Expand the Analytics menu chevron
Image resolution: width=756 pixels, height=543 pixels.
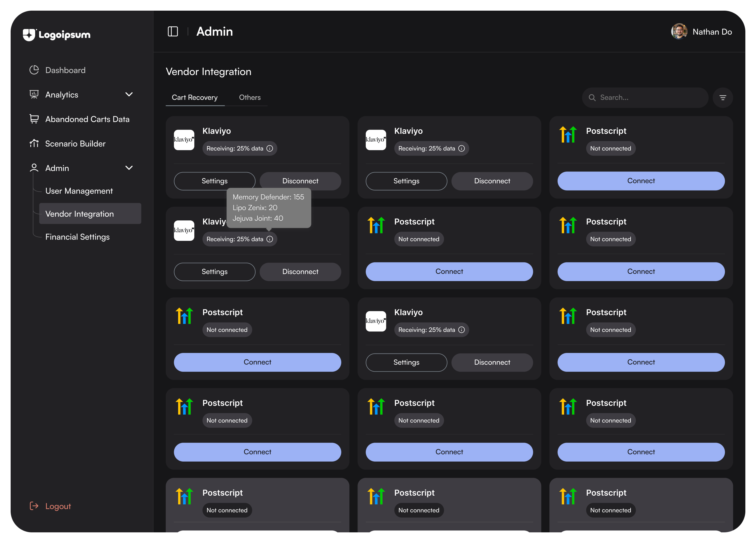129,94
